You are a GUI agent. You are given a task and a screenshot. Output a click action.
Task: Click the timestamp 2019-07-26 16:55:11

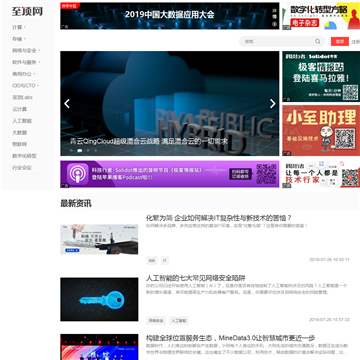[329, 259]
